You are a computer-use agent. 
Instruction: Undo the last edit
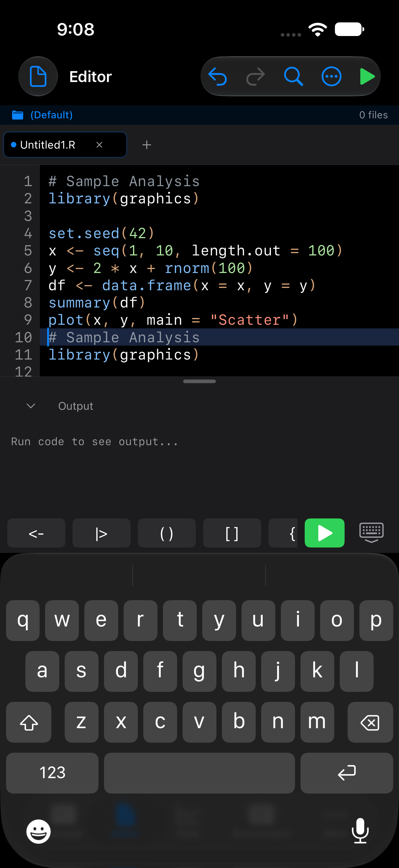coord(218,77)
